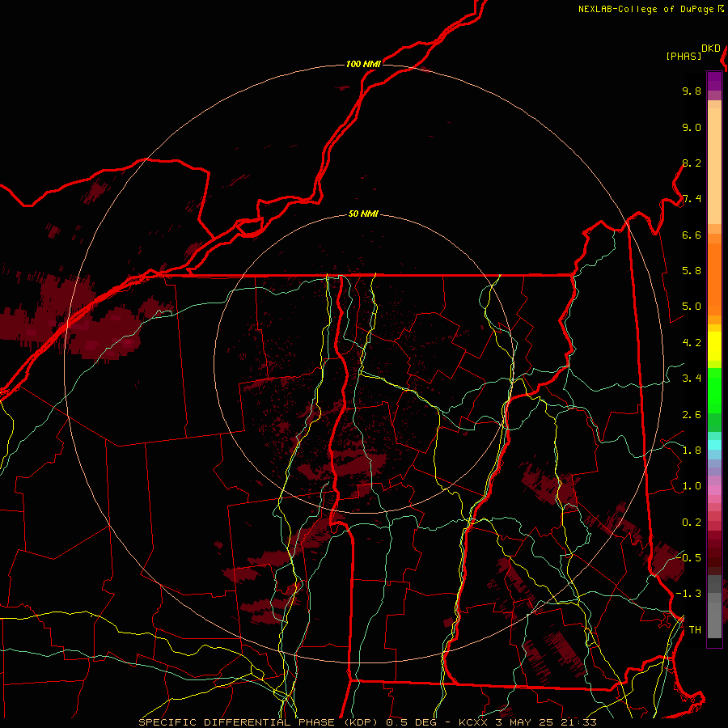Click the 9.0 value on the color scale

692,128
